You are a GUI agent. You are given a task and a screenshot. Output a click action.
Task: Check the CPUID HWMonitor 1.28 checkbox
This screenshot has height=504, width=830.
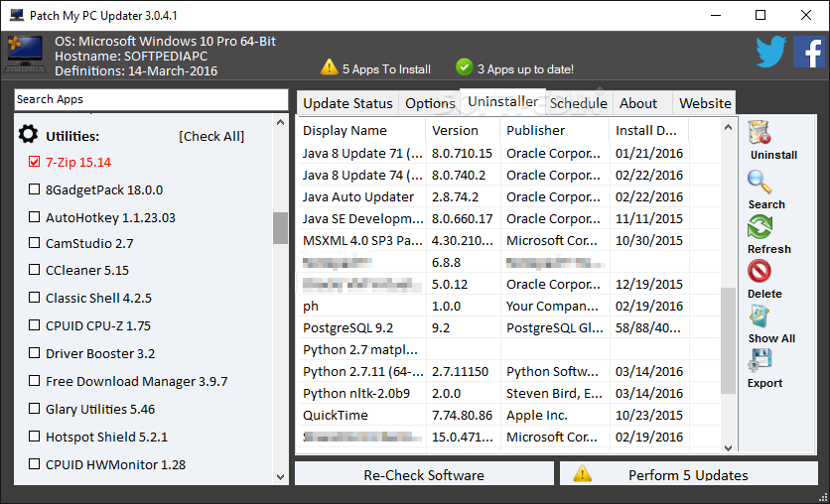click(x=34, y=463)
